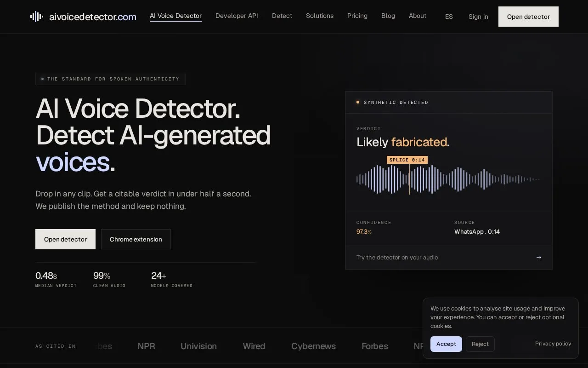The width and height of the screenshot is (588, 368).
Task: Click the 97.3% confidence value
Action: coord(364,231)
